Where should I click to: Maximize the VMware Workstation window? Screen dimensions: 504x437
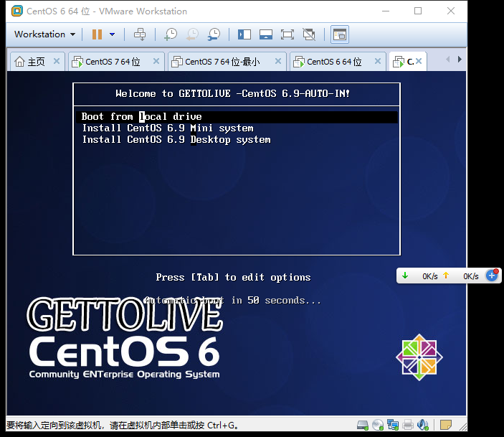tap(418, 11)
